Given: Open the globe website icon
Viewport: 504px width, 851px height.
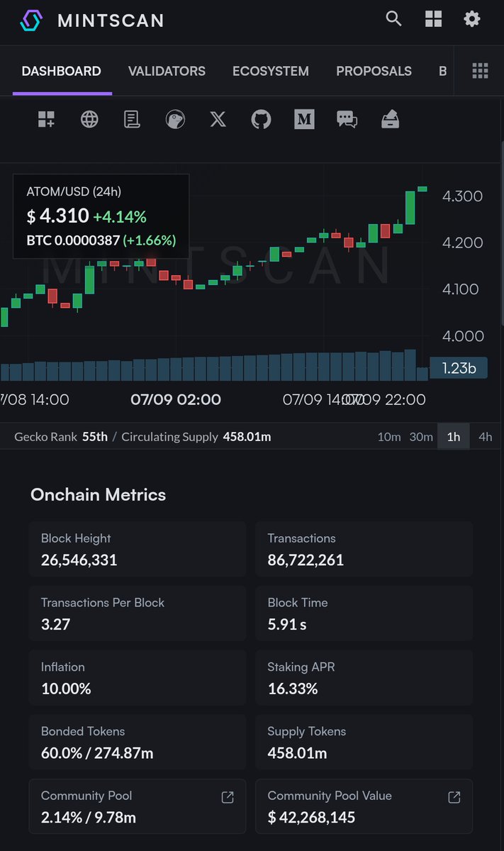Looking at the screenshot, I should (89, 119).
